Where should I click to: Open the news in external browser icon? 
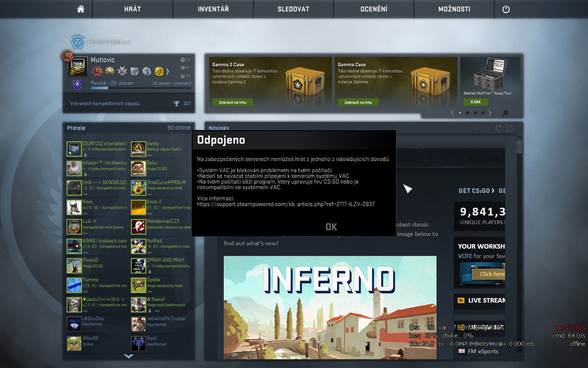[x=510, y=128]
